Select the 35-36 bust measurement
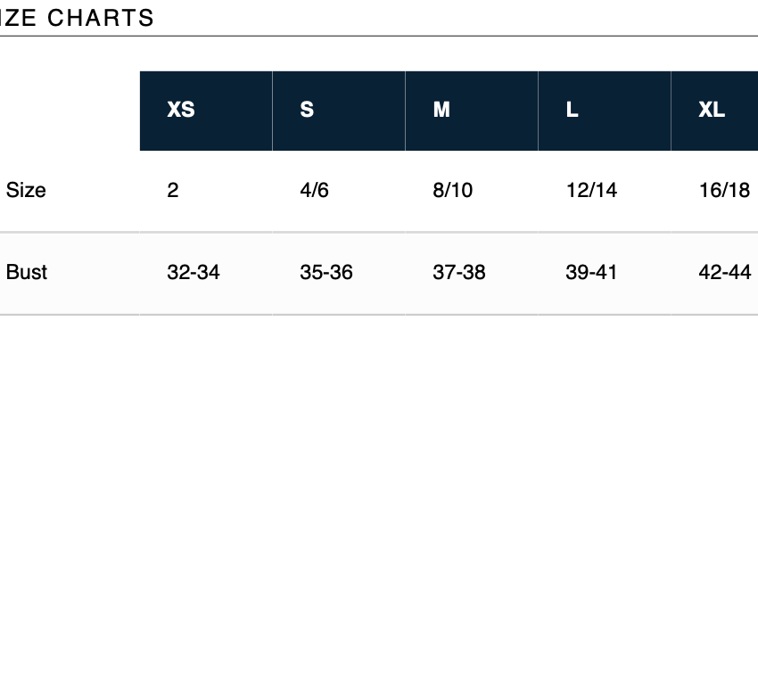This screenshot has width=758, height=700. [x=326, y=272]
